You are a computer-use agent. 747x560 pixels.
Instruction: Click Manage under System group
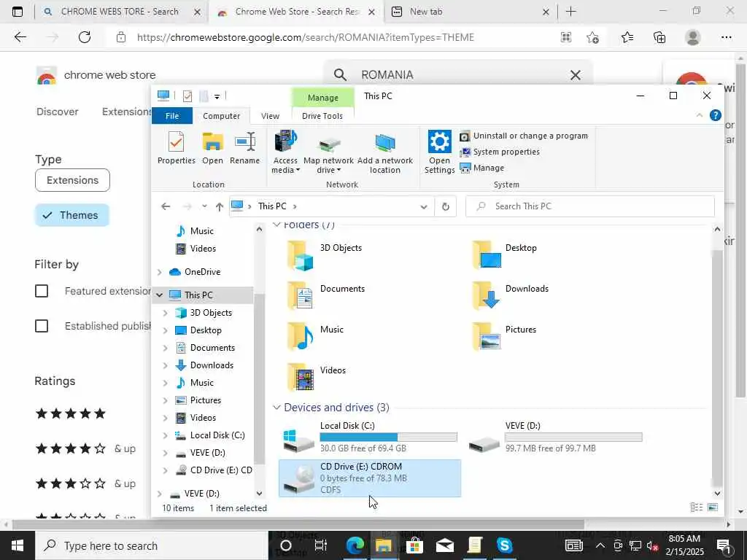point(482,168)
